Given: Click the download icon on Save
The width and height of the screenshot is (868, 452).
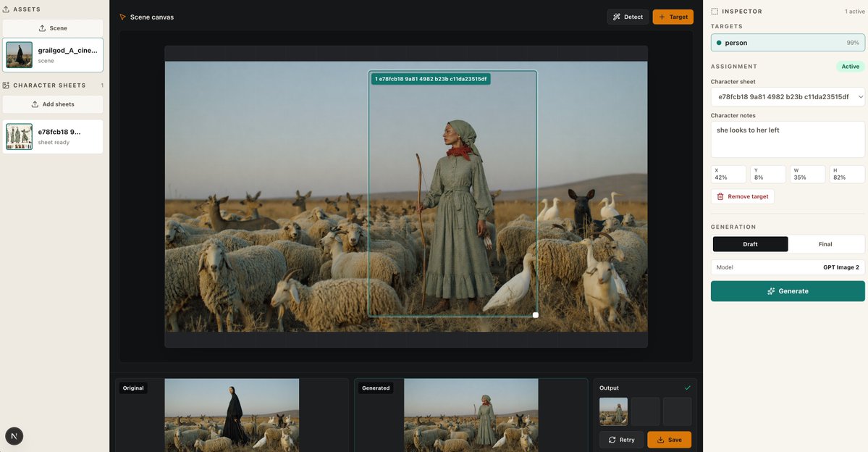Looking at the screenshot, I should point(660,440).
